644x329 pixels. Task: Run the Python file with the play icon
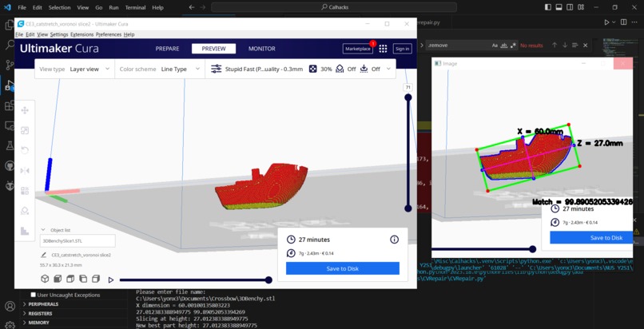pyautogui.click(x=606, y=22)
